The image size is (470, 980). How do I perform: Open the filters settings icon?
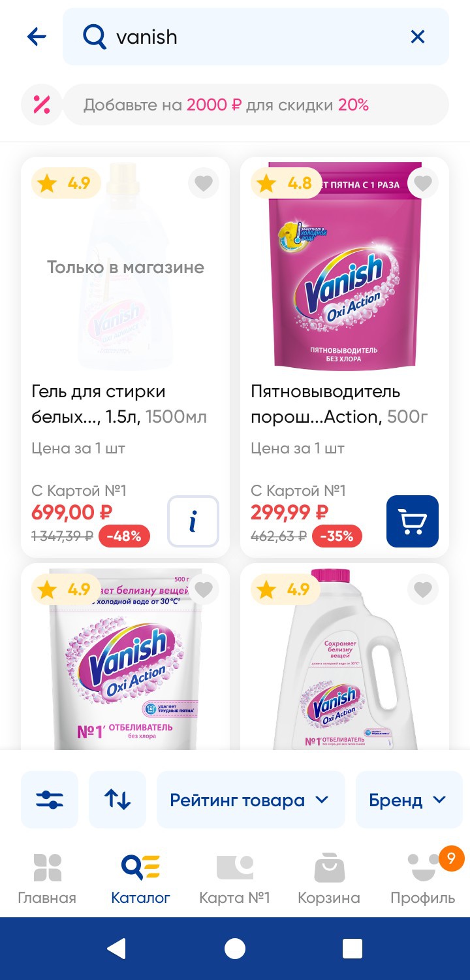tap(50, 800)
